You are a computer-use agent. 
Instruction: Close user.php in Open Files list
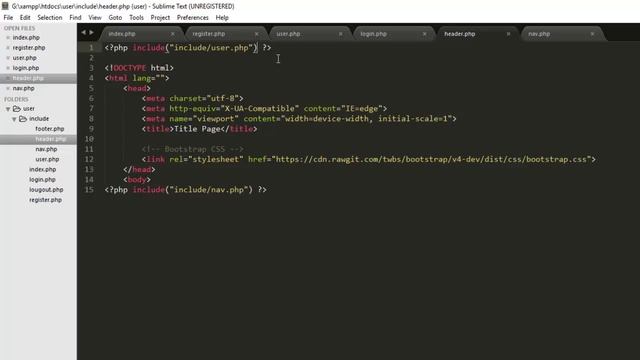pyautogui.click(x=8, y=58)
